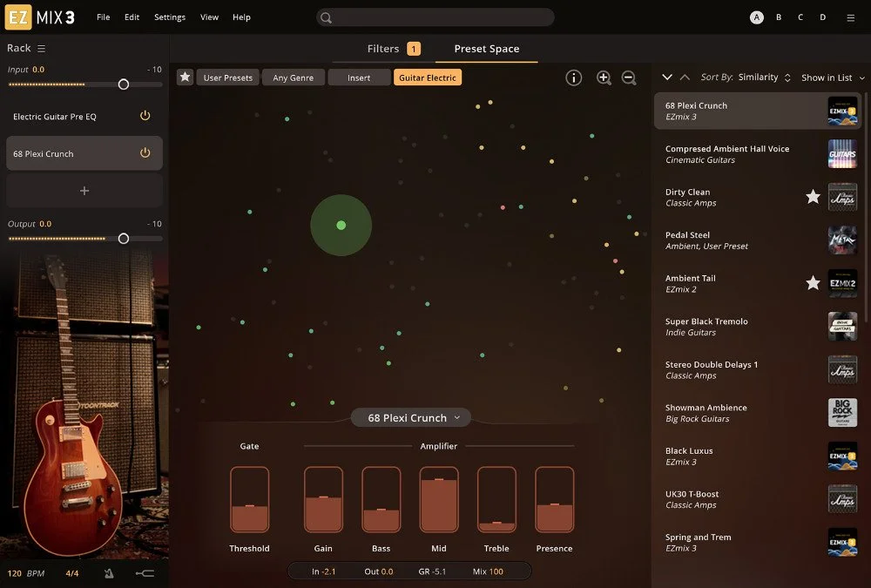Expand the Show in List dropdown
The height and width of the screenshot is (588, 871).
coord(831,77)
